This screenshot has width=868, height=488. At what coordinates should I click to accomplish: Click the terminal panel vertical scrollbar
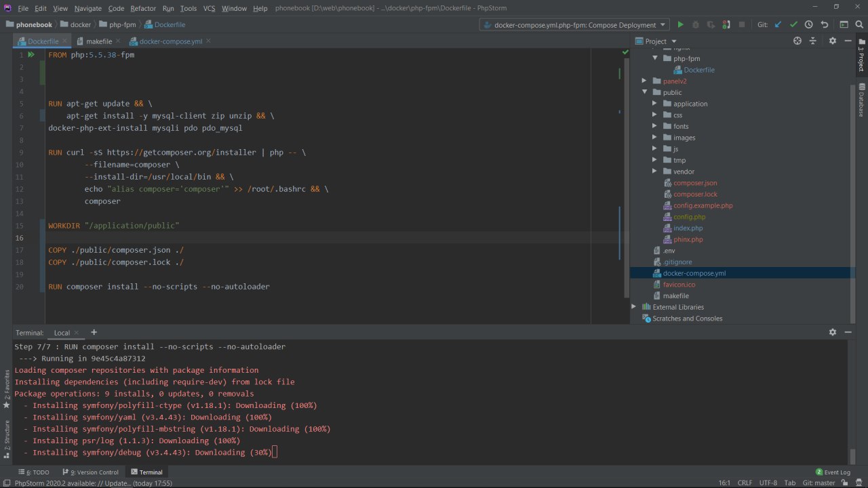coord(851,455)
